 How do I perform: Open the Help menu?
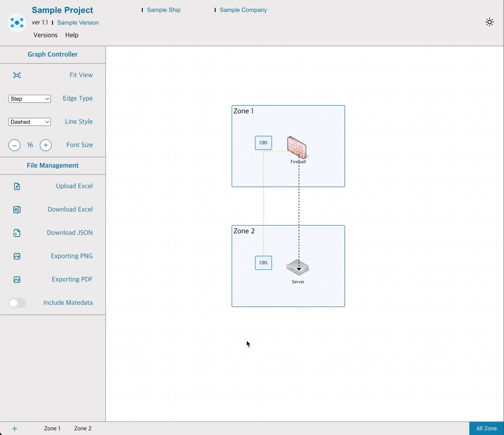tap(72, 35)
